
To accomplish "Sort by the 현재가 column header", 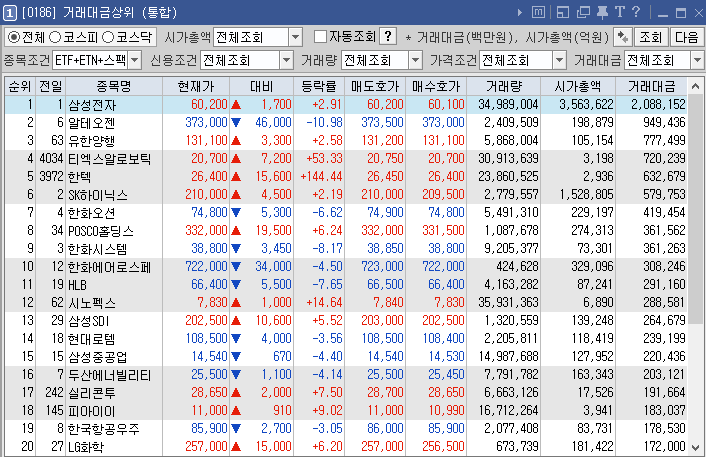I will tap(196, 86).
